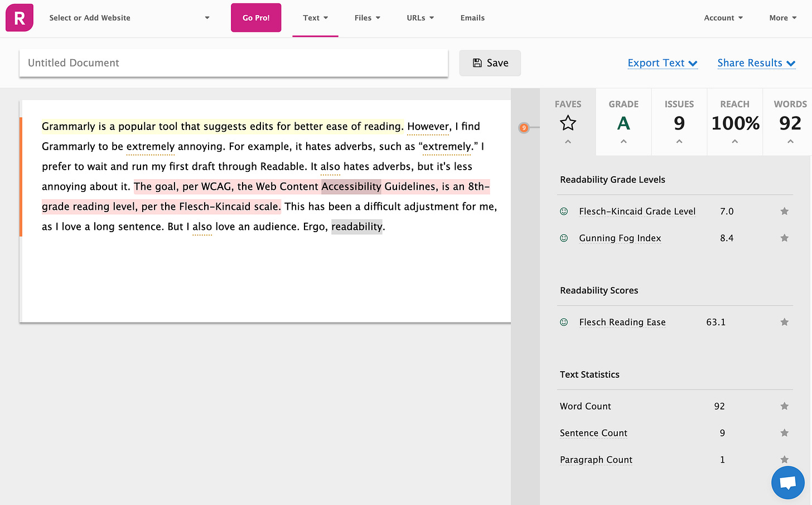Viewport: 812px width, 505px height.
Task: Click the Gunning Fog Index link
Action: (x=620, y=238)
